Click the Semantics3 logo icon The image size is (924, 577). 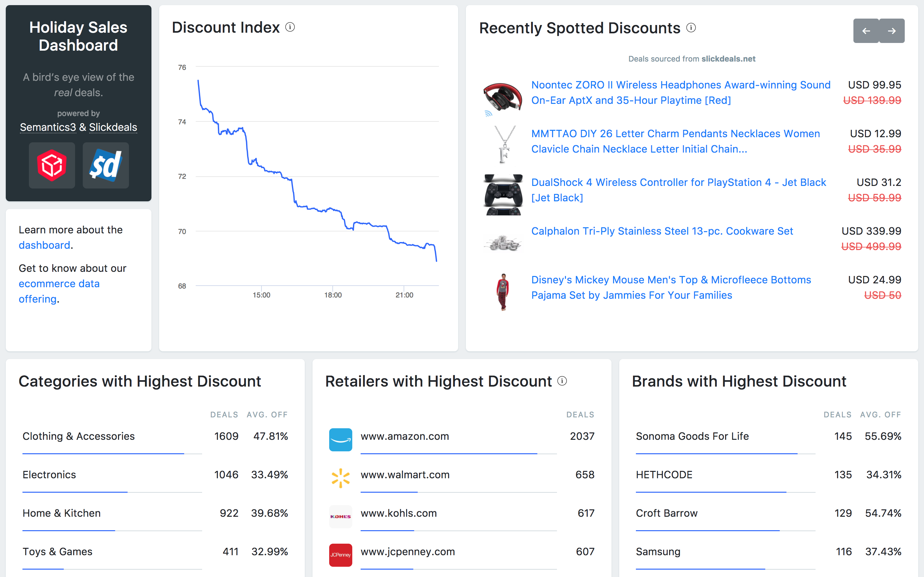pyautogui.click(x=52, y=165)
